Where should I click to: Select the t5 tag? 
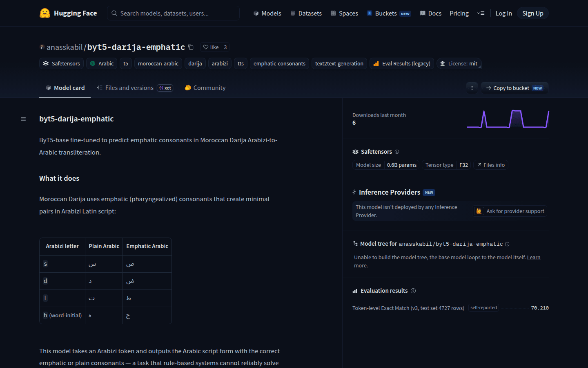tap(126, 63)
